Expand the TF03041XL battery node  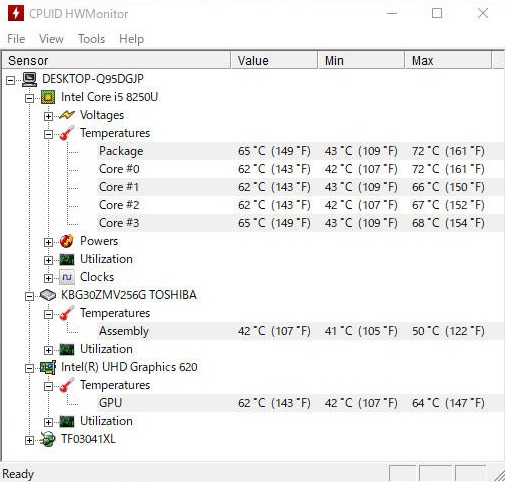[x=29, y=440]
